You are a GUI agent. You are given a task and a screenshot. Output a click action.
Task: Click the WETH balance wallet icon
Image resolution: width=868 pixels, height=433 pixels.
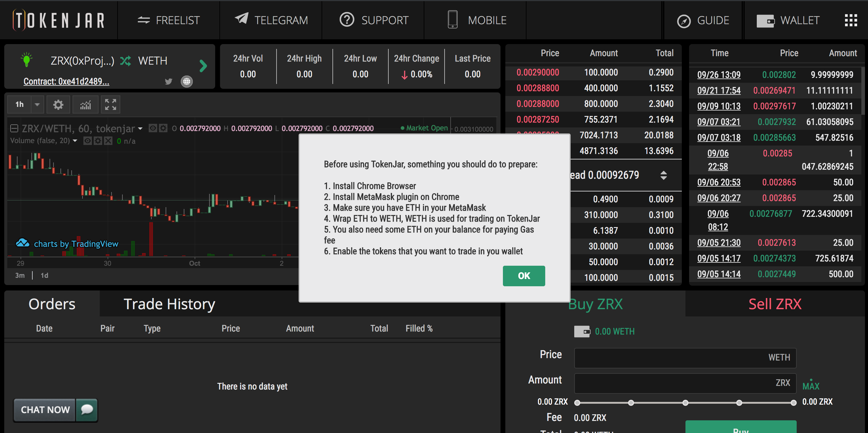tap(582, 331)
